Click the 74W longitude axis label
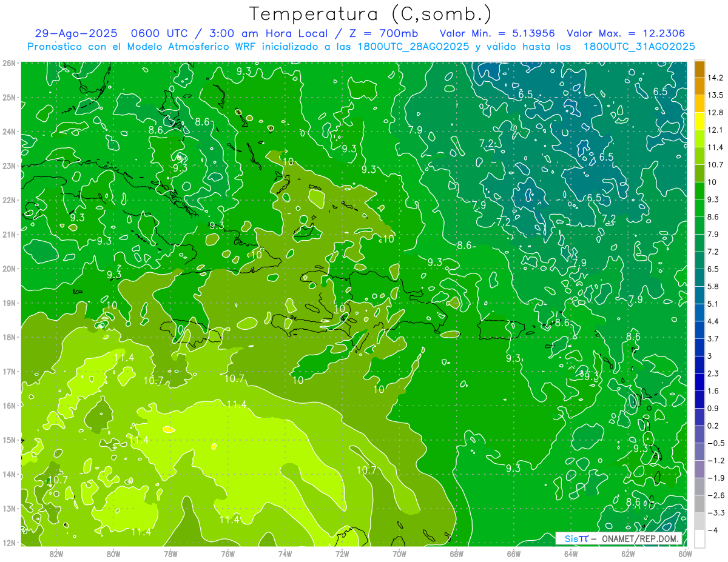The image size is (728, 562). [x=285, y=554]
